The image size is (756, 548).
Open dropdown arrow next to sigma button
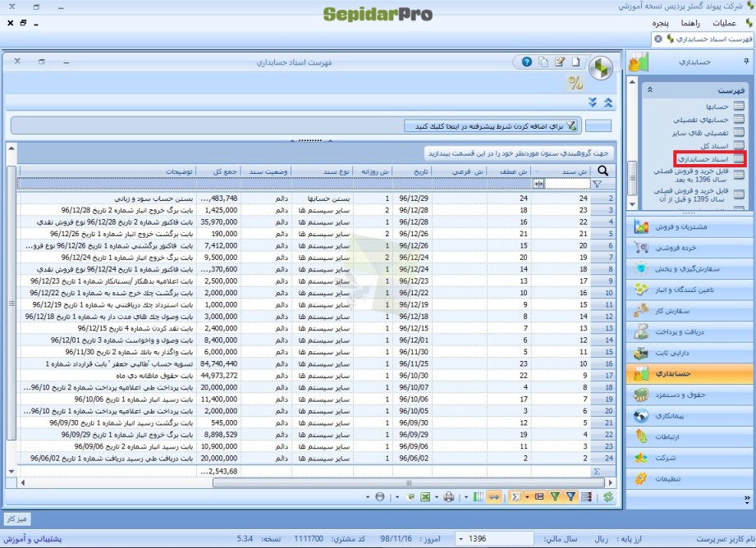527,497
